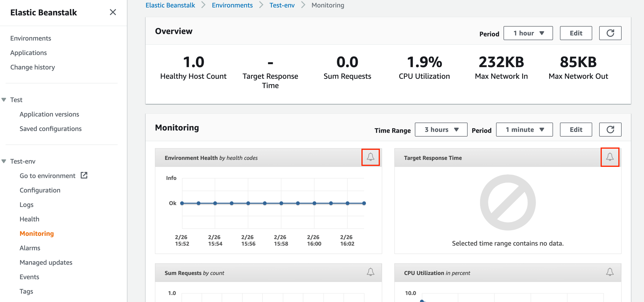The width and height of the screenshot is (644, 302).
Task: Select Monitoring in sidebar
Action: pos(37,234)
